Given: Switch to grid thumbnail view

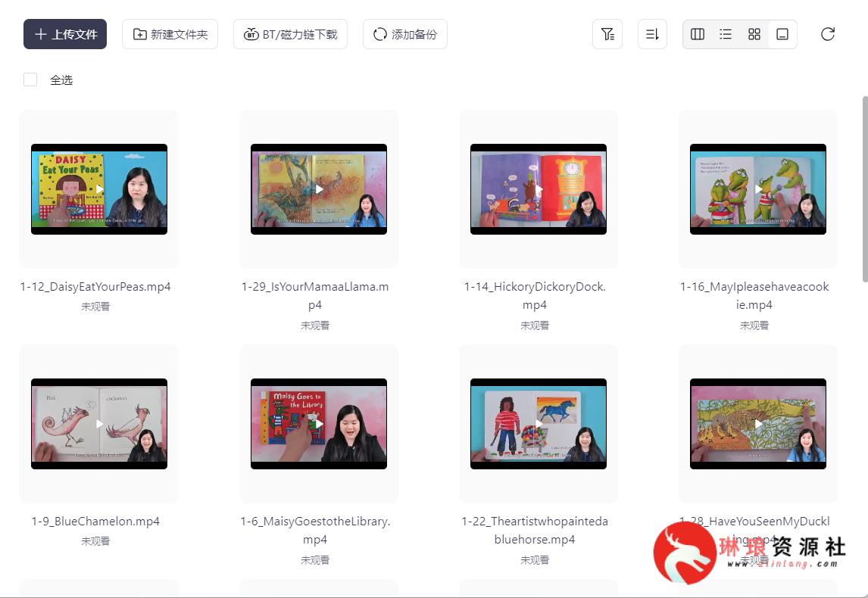Looking at the screenshot, I should coord(754,34).
